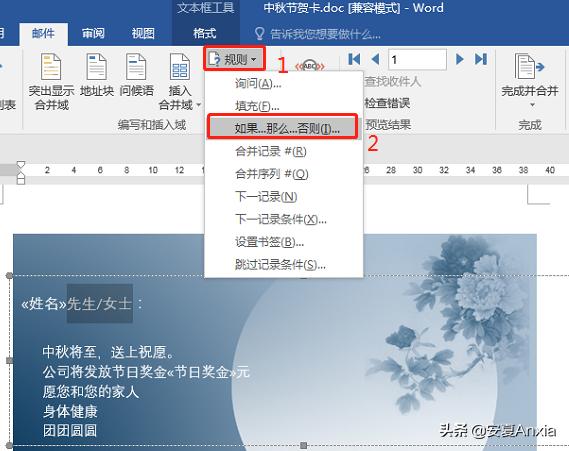Go to the previous record

tap(375, 59)
